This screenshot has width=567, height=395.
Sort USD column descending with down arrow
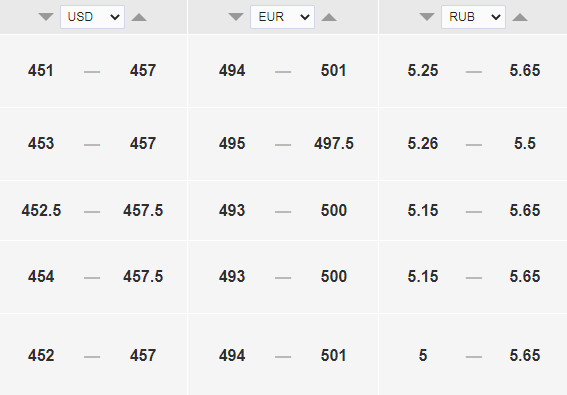coord(46,17)
